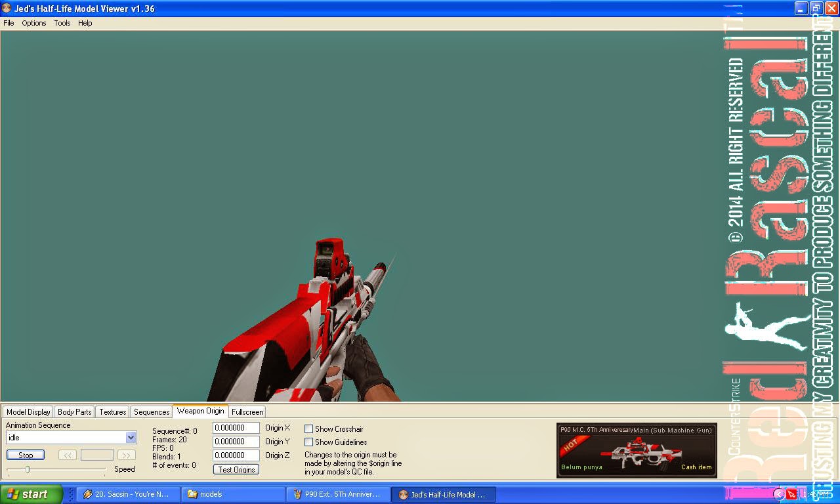Click the P90 M.C. 5Th Anniversary weapon thumbnail
This screenshot has width=840, height=504.
tap(637, 450)
